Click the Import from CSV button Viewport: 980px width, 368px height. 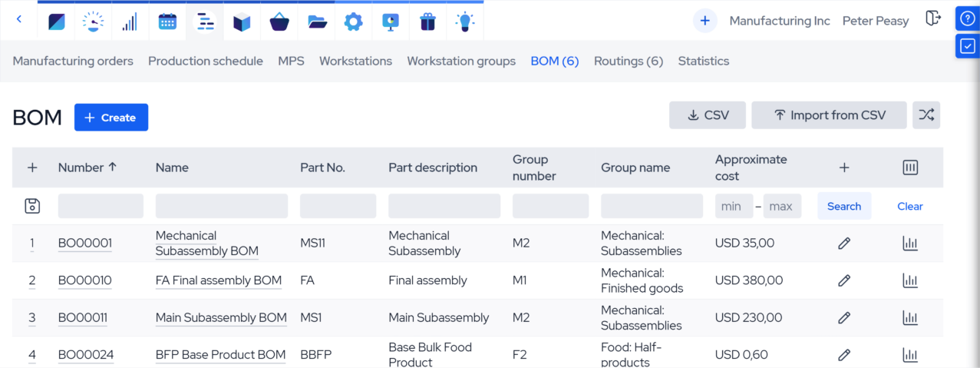click(x=829, y=115)
